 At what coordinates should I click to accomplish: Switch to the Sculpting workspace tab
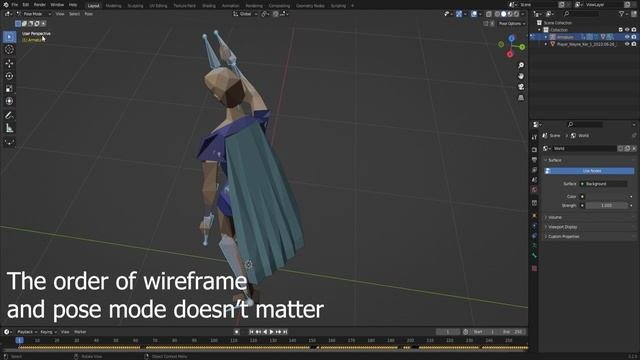click(135, 6)
